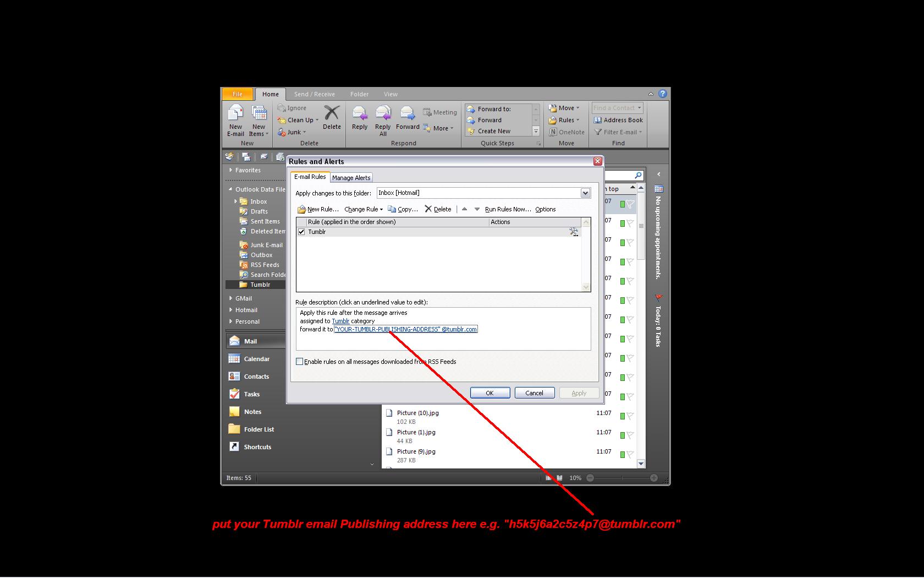Open the Change Rule dropdown

click(364, 209)
